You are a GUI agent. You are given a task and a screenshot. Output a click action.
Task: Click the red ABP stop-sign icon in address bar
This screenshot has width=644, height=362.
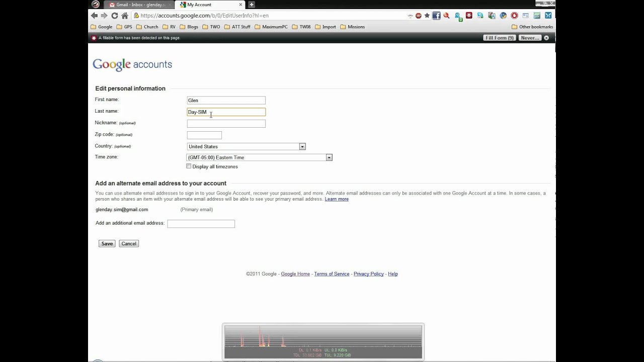tap(418, 16)
